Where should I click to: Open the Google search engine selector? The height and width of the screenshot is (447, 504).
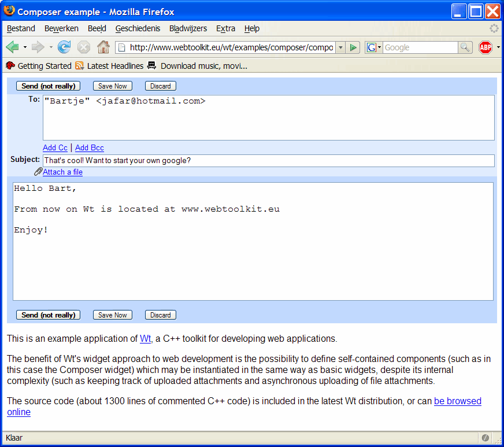point(374,47)
